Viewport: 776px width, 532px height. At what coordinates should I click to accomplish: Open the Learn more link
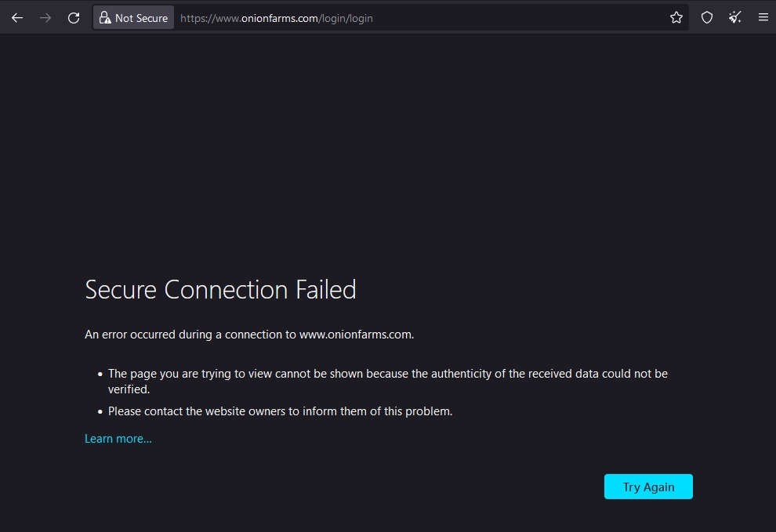pos(118,439)
